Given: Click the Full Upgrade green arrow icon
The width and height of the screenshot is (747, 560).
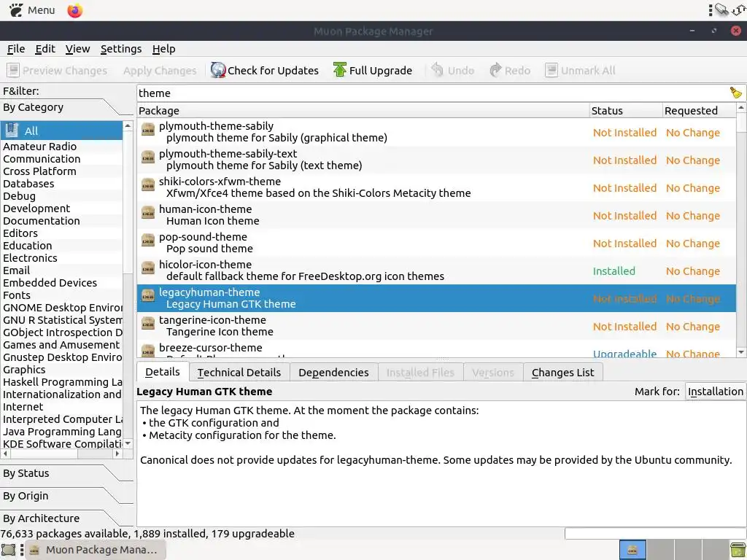Looking at the screenshot, I should 340,70.
